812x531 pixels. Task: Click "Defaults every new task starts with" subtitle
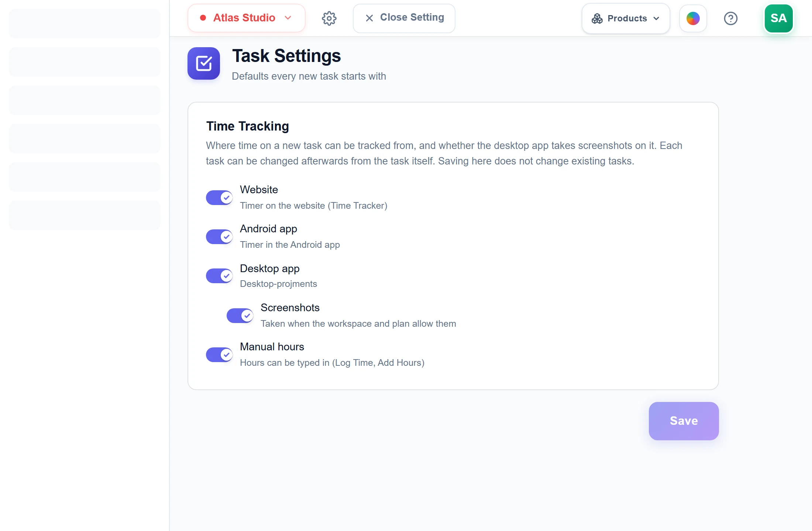pos(309,76)
